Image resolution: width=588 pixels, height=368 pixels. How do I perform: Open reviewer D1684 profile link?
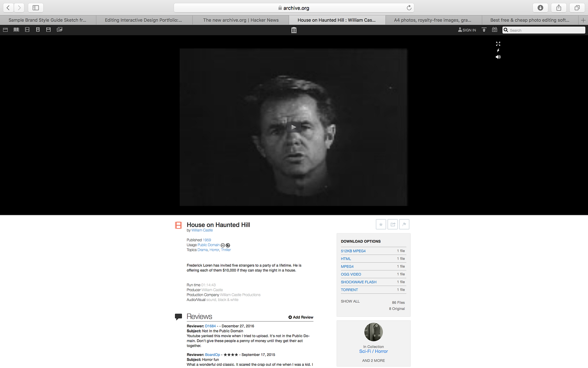[211, 326]
